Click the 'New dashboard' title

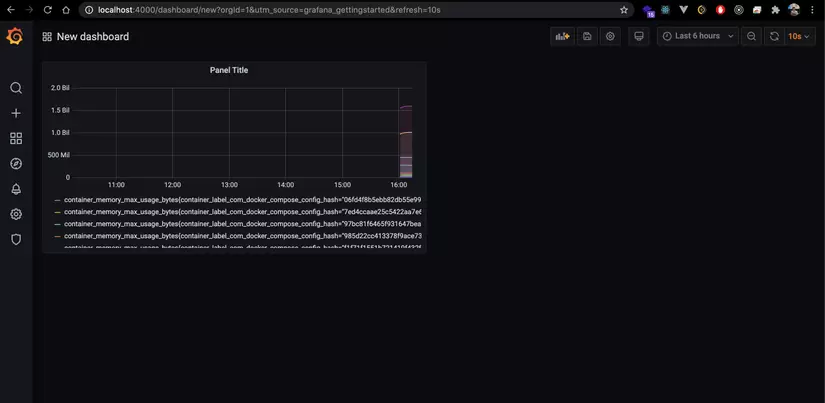(93, 37)
